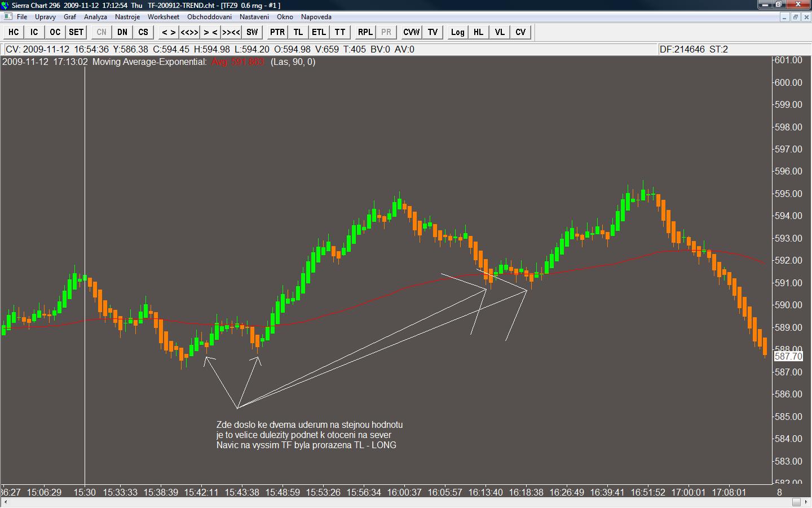Click the 'Moving Average-Exponential:' study label

(x=149, y=62)
